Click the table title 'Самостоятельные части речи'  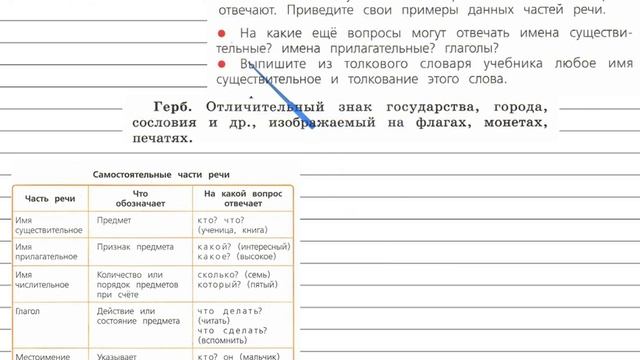[161, 175]
